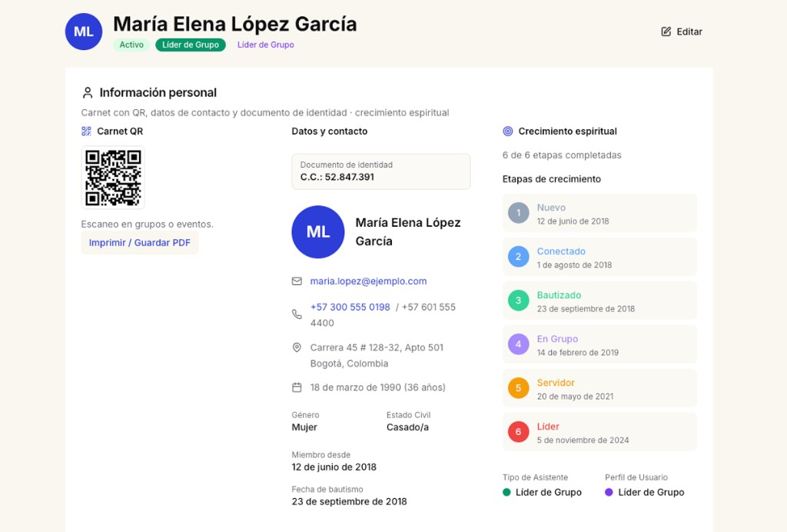Click the location pin icon beside address
787x532 pixels.
297,347
